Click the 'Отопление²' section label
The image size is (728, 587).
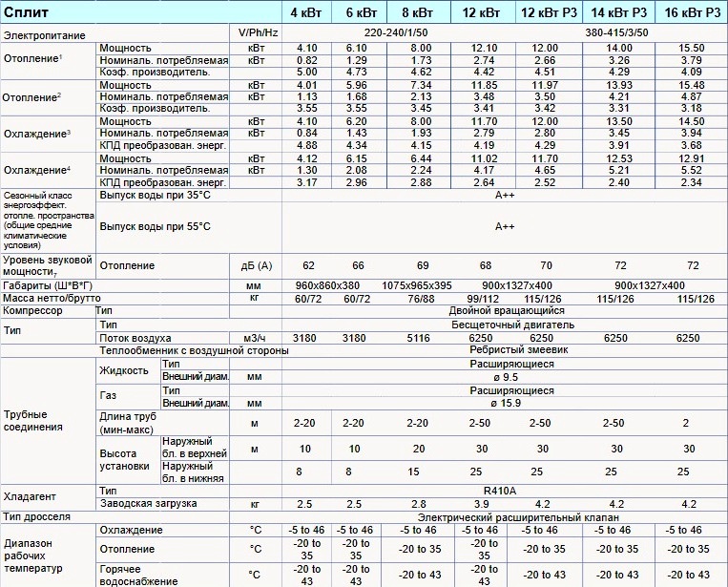click(31, 97)
